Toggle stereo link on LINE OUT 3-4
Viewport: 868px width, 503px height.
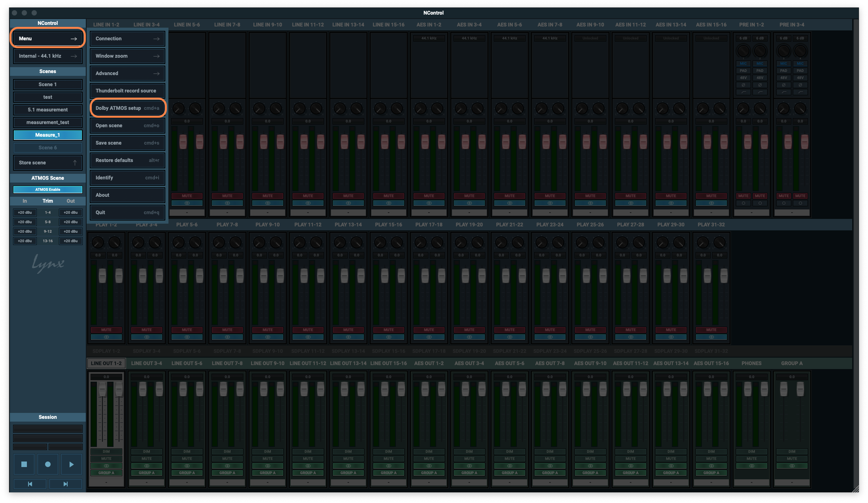[x=147, y=466]
